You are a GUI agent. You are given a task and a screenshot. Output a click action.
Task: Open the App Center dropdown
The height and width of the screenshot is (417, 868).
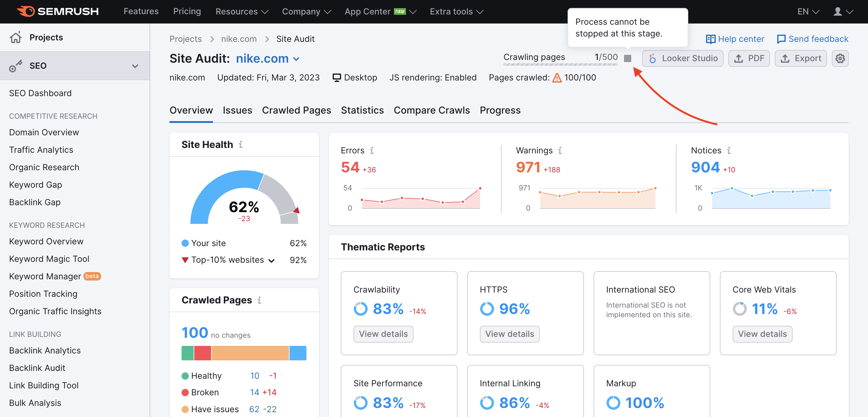coord(380,11)
